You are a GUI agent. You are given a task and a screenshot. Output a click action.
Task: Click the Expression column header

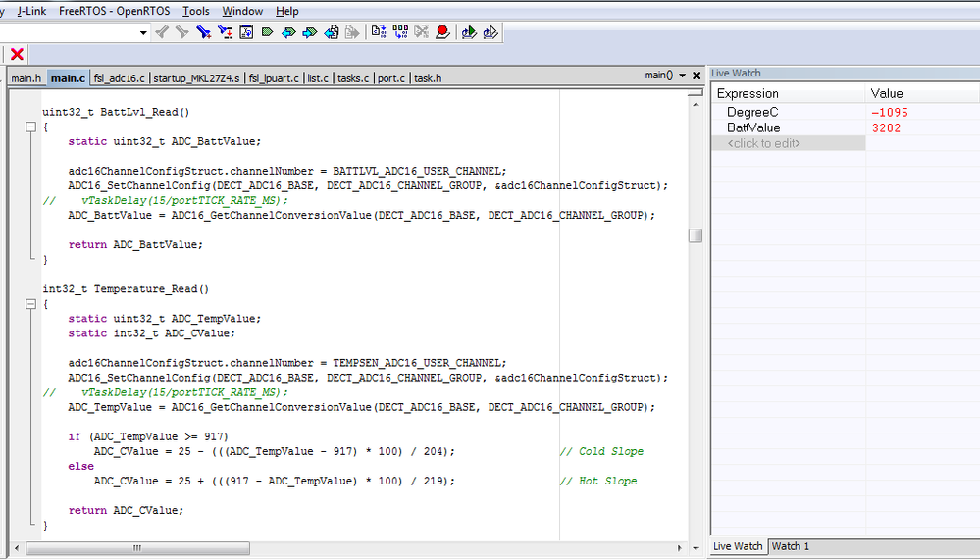point(788,94)
